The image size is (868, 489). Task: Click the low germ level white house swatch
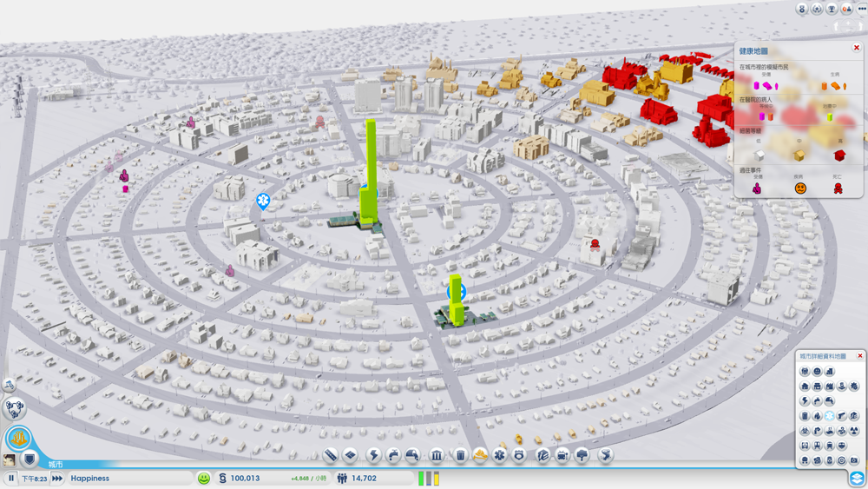[x=759, y=155]
